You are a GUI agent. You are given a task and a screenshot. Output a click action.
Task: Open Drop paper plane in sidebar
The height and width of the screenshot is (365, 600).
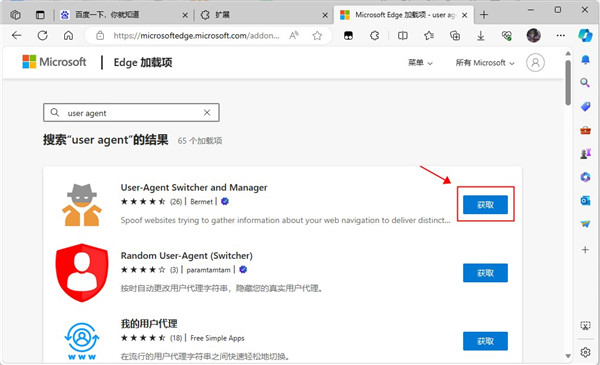pyautogui.click(x=585, y=224)
